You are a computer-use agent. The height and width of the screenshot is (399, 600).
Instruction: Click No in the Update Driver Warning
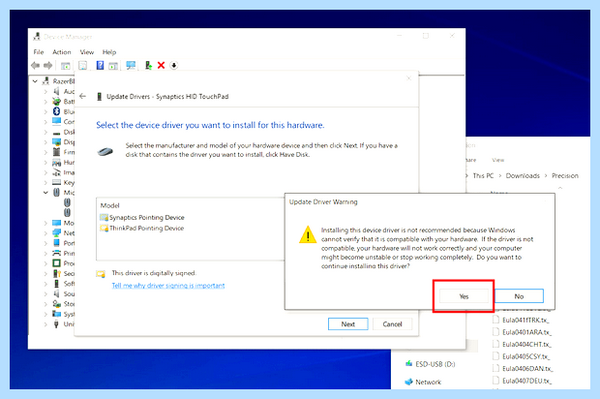519,296
